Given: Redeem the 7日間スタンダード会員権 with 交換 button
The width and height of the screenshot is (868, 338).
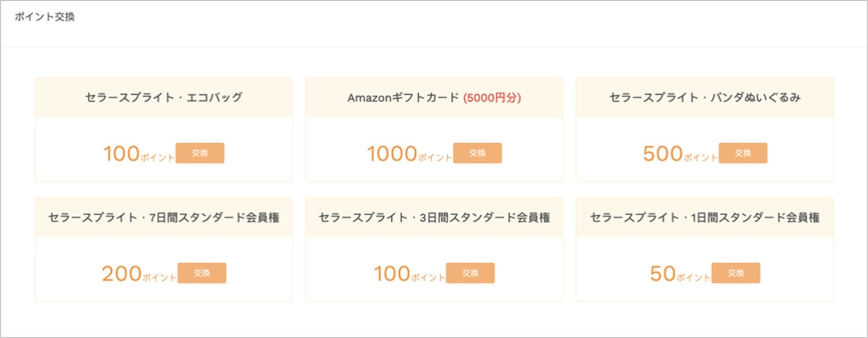Looking at the screenshot, I should 202,273.
